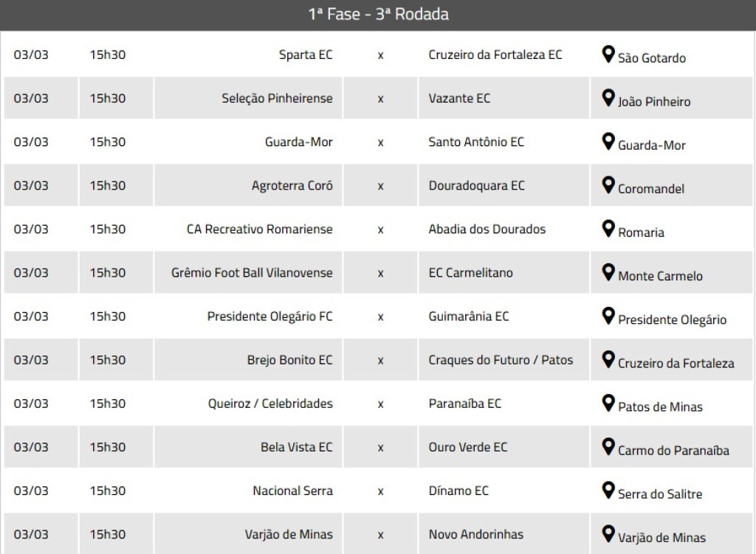
Task: Click the Cruzeiro da Fortaleza EC away team
Action: [495, 55]
